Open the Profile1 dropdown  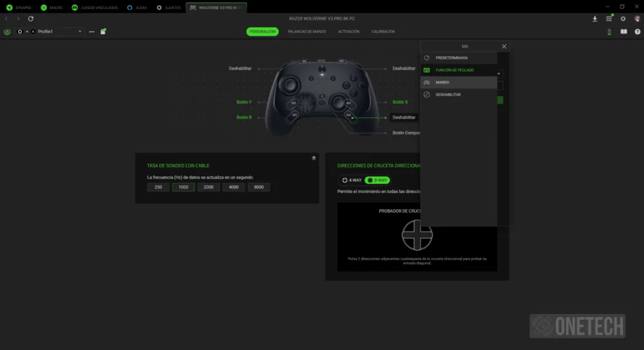49,32
